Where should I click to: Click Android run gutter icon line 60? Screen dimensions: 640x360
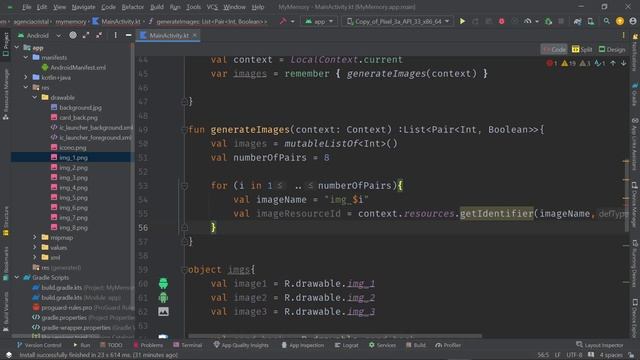(163, 283)
